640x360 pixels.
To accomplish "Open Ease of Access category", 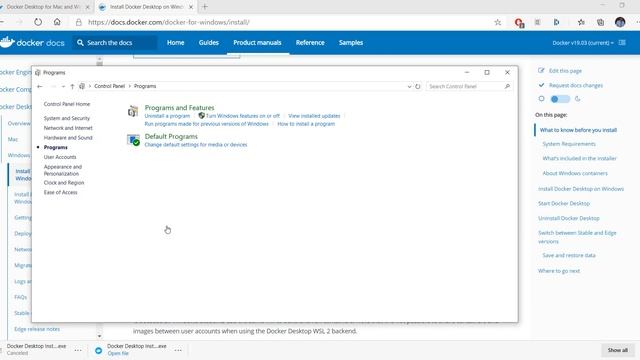I will tap(60, 192).
